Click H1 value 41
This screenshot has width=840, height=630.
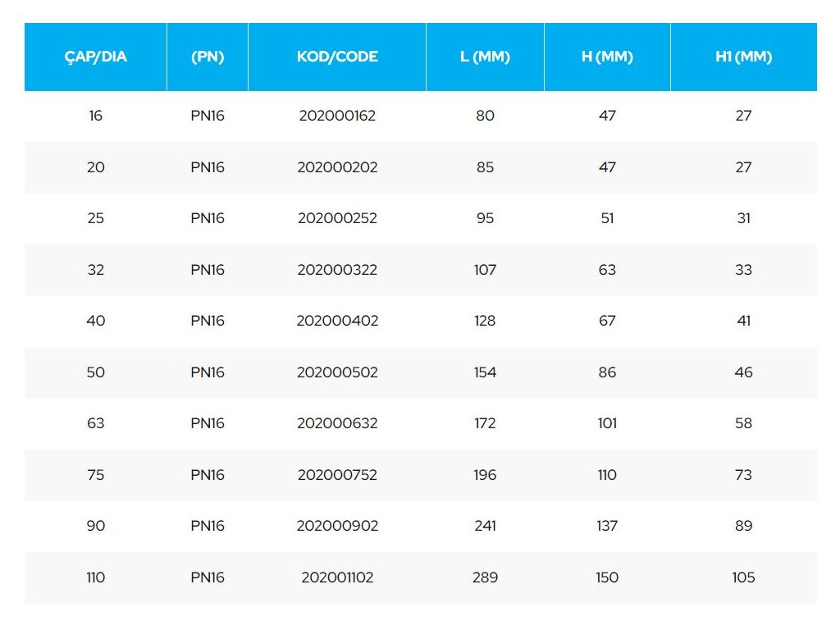(743, 321)
